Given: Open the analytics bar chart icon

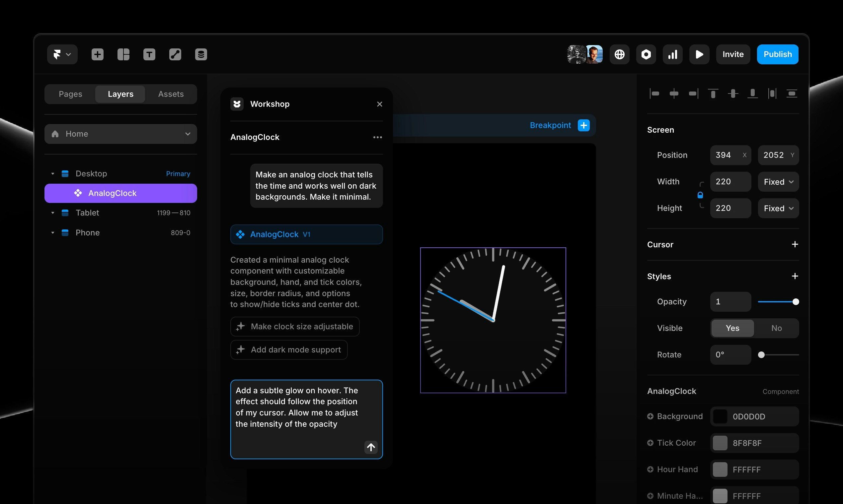Looking at the screenshot, I should [x=672, y=54].
